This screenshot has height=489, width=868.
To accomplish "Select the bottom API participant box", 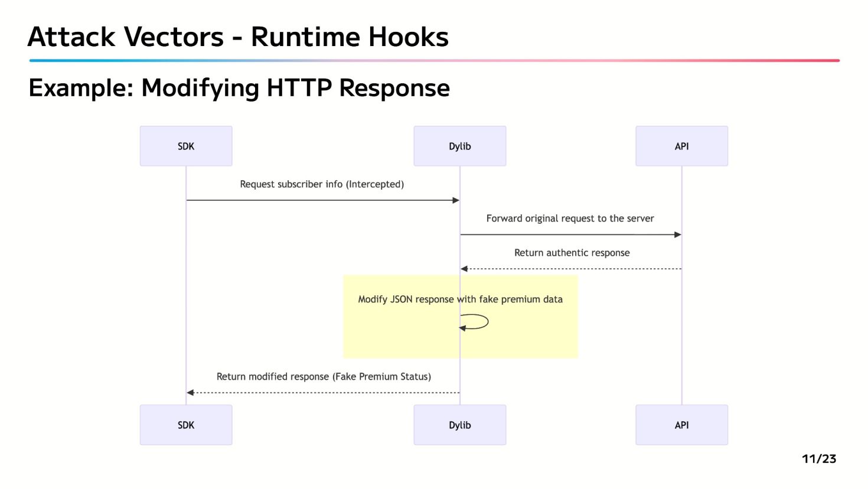I will (682, 425).
